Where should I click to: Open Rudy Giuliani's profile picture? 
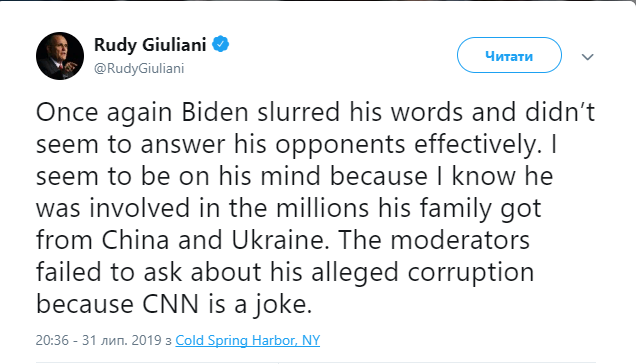point(60,56)
